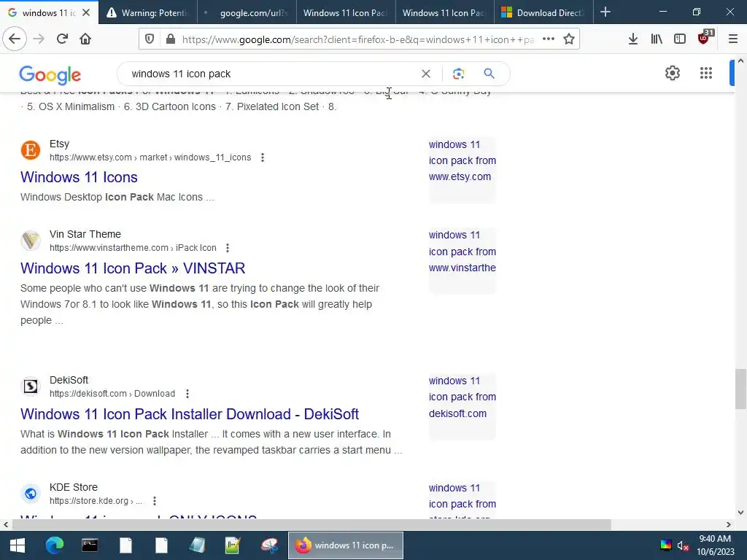The width and height of the screenshot is (747, 560).
Task: Go back to the previous page
Action: click(x=15, y=39)
